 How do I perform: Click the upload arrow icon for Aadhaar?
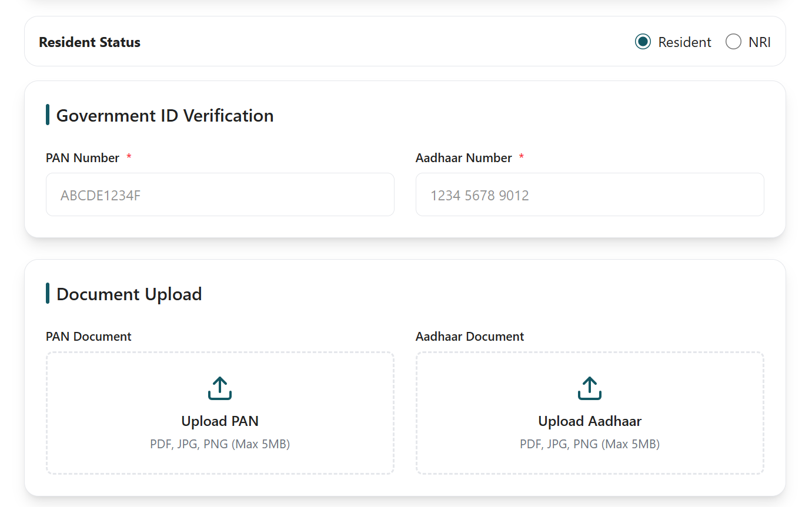pos(589,388)
